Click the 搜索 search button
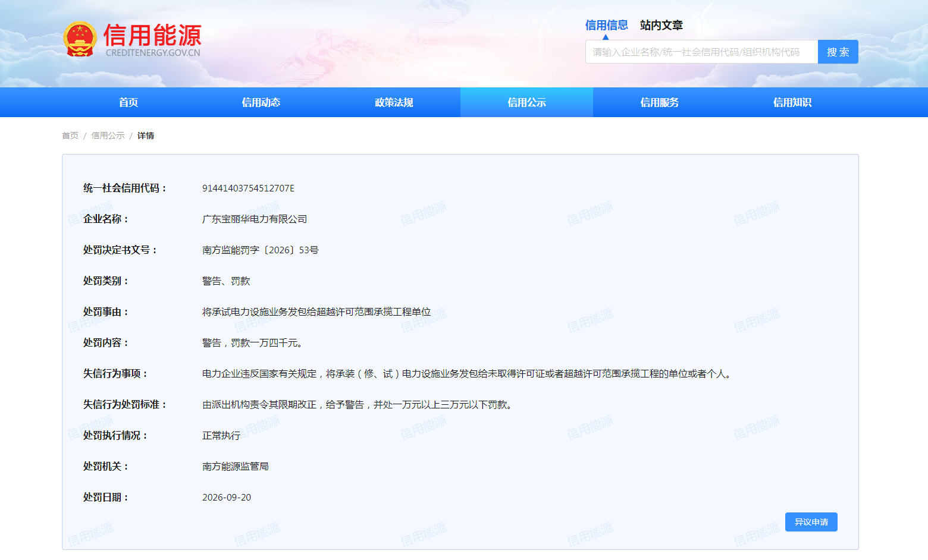The width and height of the screenshot is (928, 560). pos(838,52)
